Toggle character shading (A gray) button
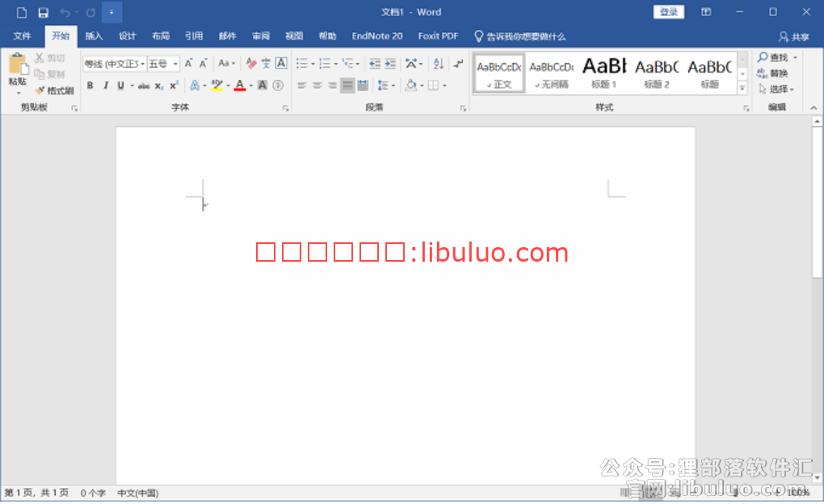The width and height of the screenshot is (824, 504). [263, 86]
